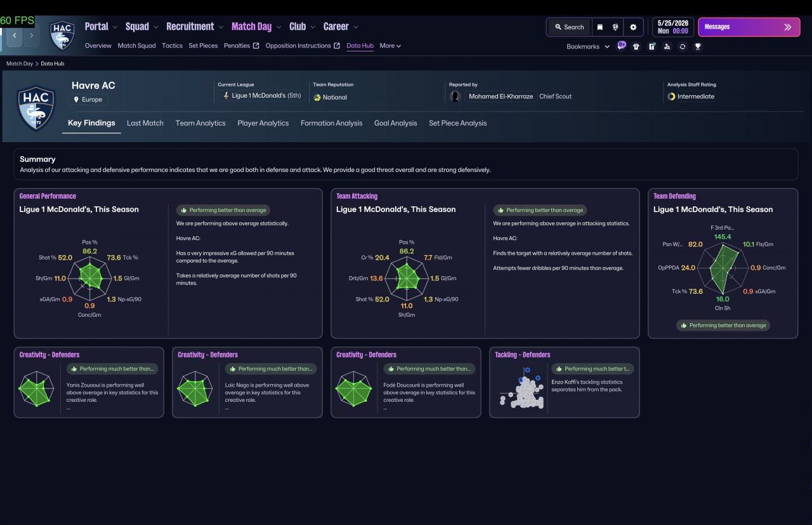Open the Set Pieces submenu item

pyautogui.click(x=203, y=46)
